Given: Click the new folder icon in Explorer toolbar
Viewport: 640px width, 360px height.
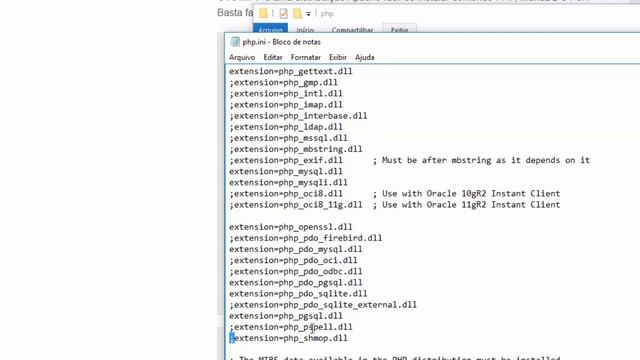Looking at the screenshot, I should click(297, 13).
